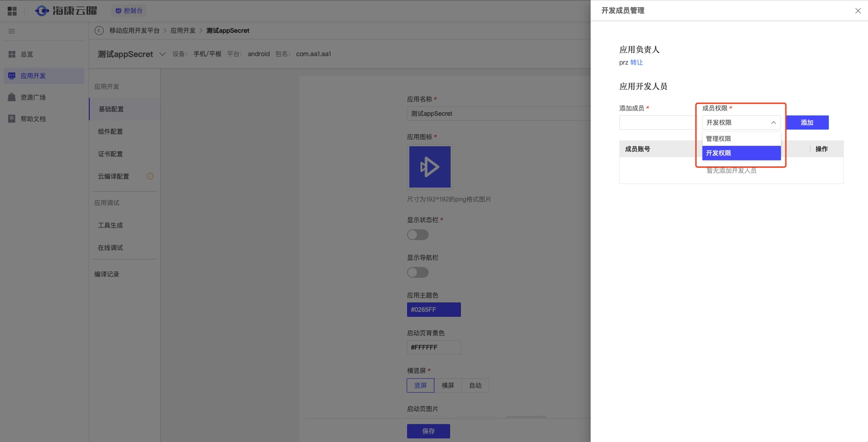Screen dimensions: 868x442
Task: Close the 开发成员管理 panel
Action: click(x=858, y=11)
